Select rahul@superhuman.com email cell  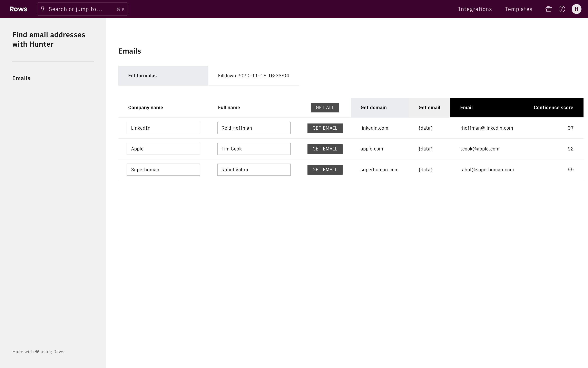tap(487, 170)
